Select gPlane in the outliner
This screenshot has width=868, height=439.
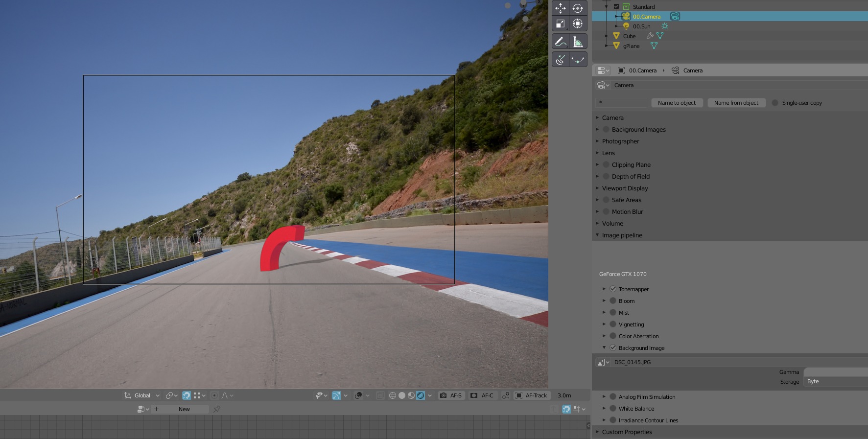pos(631,46)
